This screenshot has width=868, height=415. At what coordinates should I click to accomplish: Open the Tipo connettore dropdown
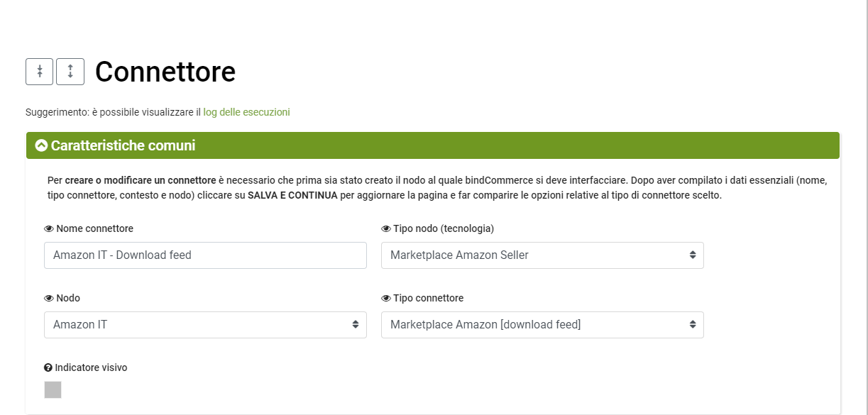[x=542, y=325]
